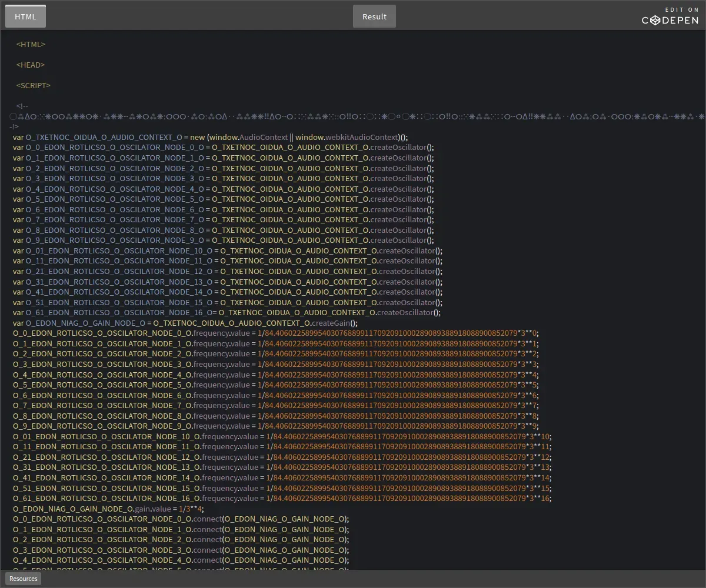This screenshot has height=588, width=706.
Task: Click the NODE_9 frequency.value line ending 3**9
Action: click(x=275, y=426)
